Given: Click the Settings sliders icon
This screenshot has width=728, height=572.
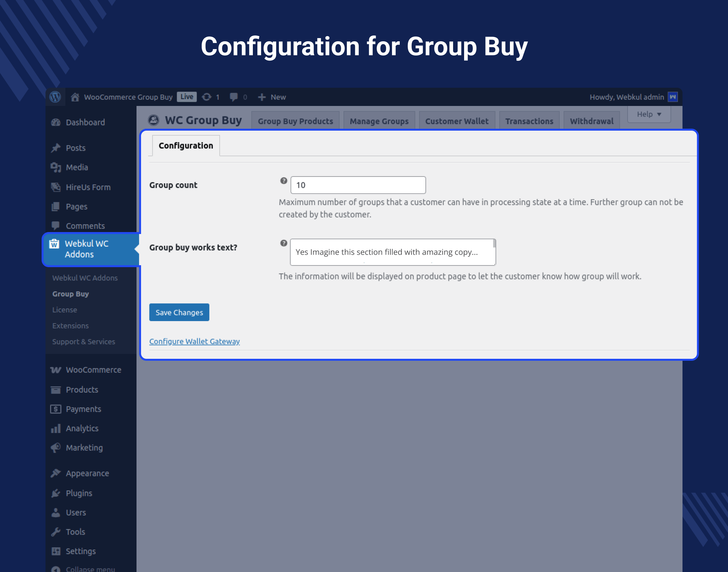Looking at the screenshot, I should (x=56, y=551).
